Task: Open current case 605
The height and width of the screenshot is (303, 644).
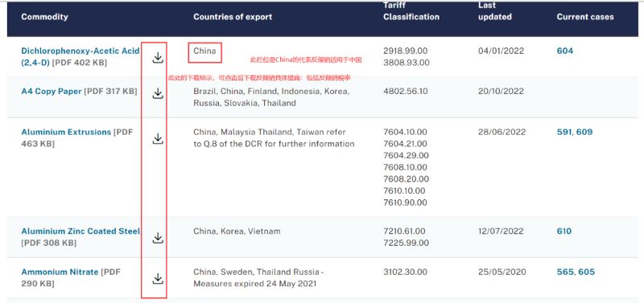Action: click(587, 272)
